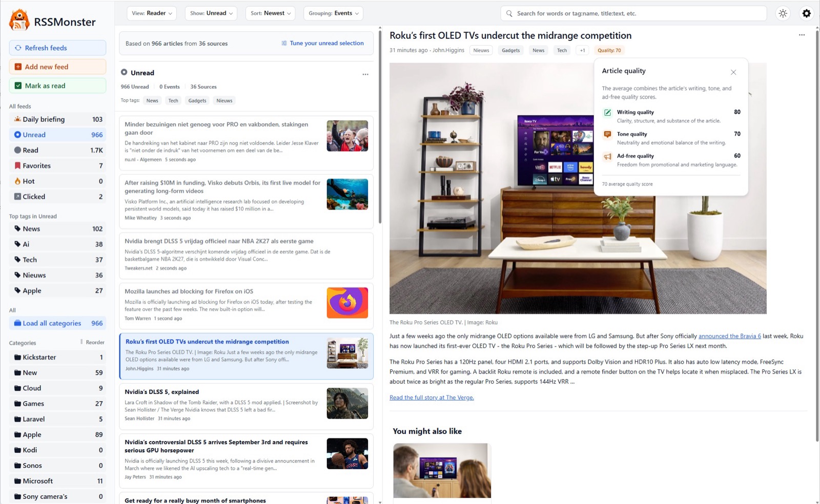Open the Sonos category
This screenshot has height=504, width=820.
point(57,466)
